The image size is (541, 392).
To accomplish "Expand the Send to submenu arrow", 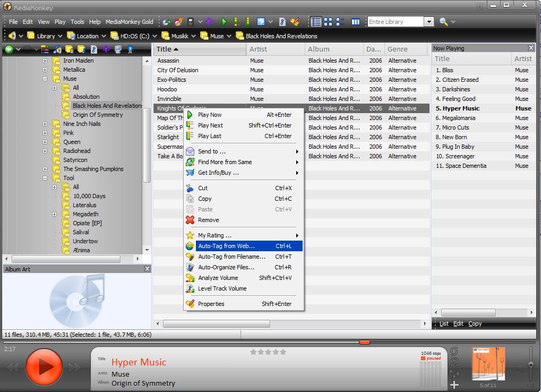I will (x=297, y=151).
